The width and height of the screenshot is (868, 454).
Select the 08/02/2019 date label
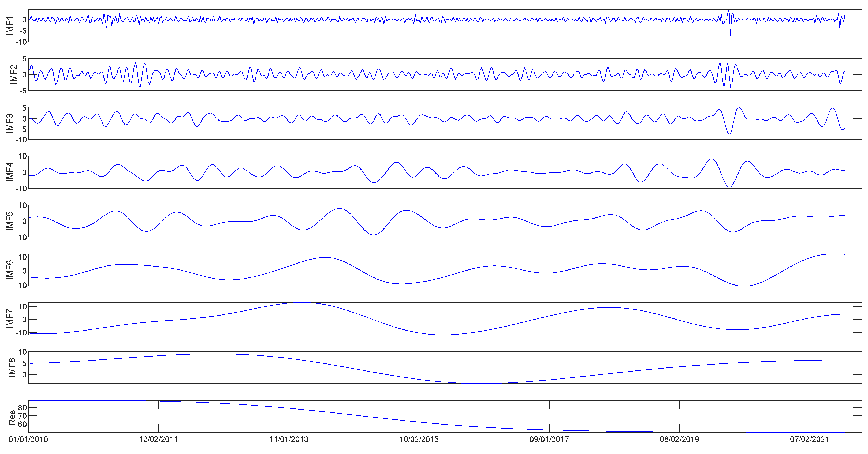(x=680, y=439)
